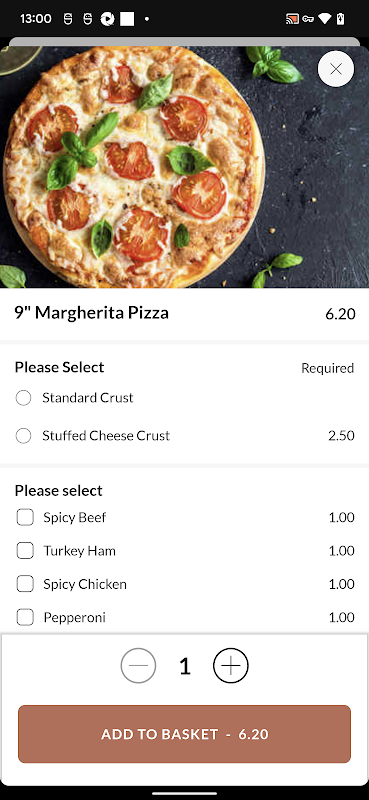Image resolution: width=369 pixels, height=800 pixels.
Task: Tap the cast icon in status bar
Action: click(292, 19)
